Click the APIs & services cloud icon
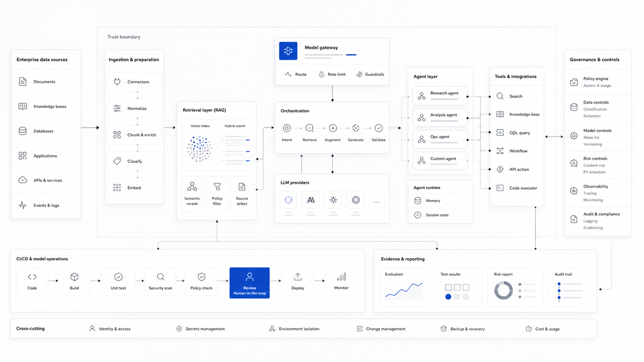 (x=23, y=180)
